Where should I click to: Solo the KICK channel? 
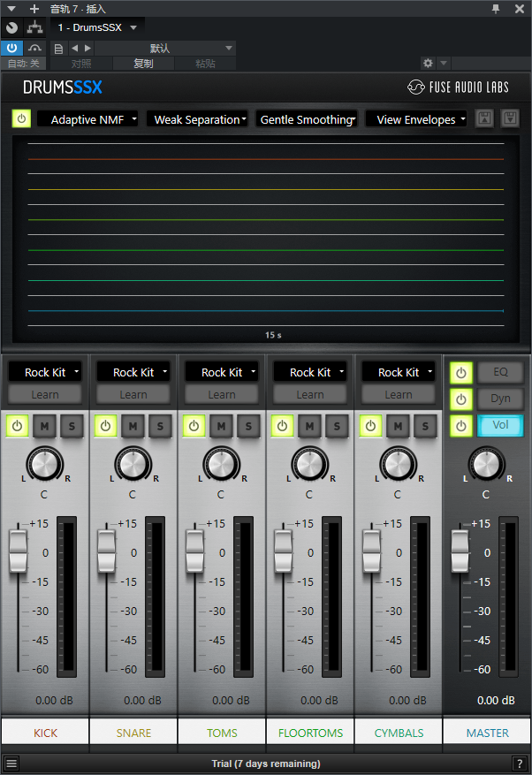click(x=72, y=426)
